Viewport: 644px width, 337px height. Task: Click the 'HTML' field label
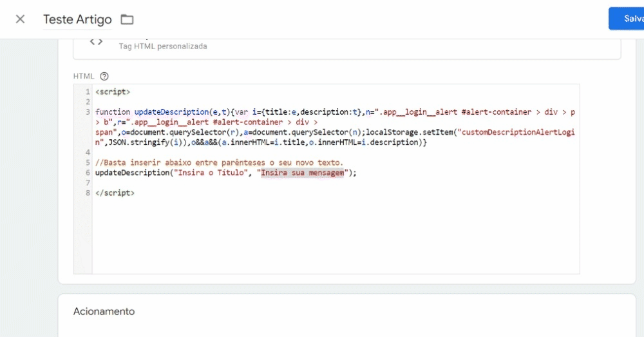point(84,76)
